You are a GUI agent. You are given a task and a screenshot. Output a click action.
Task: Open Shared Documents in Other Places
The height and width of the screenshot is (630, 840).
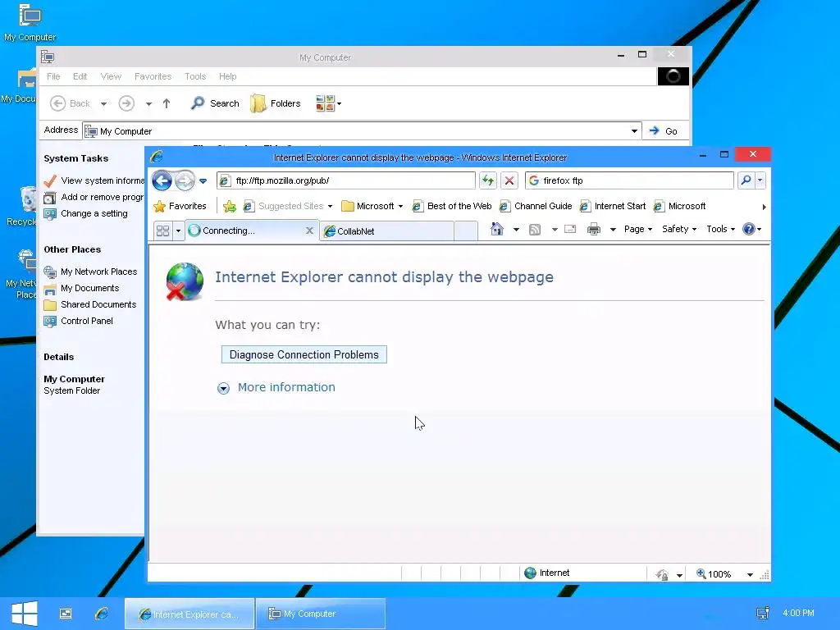coord(90,304)
